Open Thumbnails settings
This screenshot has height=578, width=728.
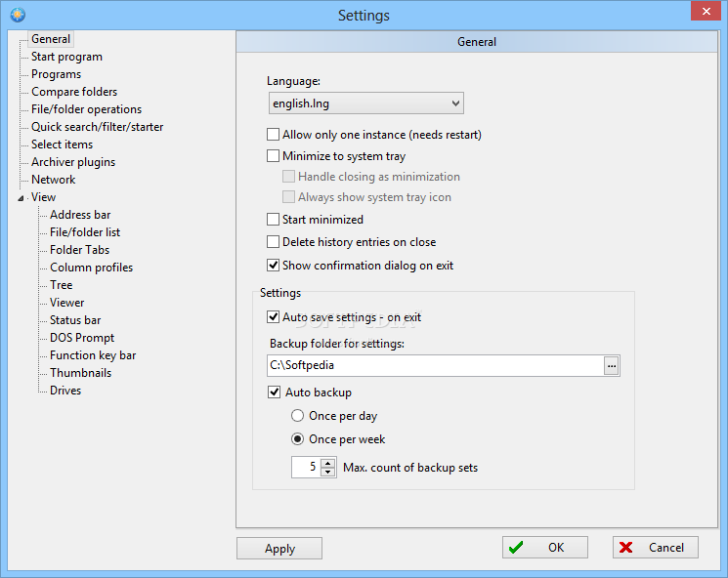tap(81, 373)
